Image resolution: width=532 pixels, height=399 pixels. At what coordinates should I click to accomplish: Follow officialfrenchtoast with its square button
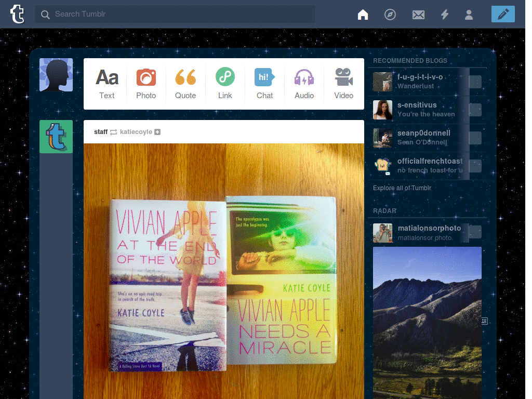click(475, 166)
